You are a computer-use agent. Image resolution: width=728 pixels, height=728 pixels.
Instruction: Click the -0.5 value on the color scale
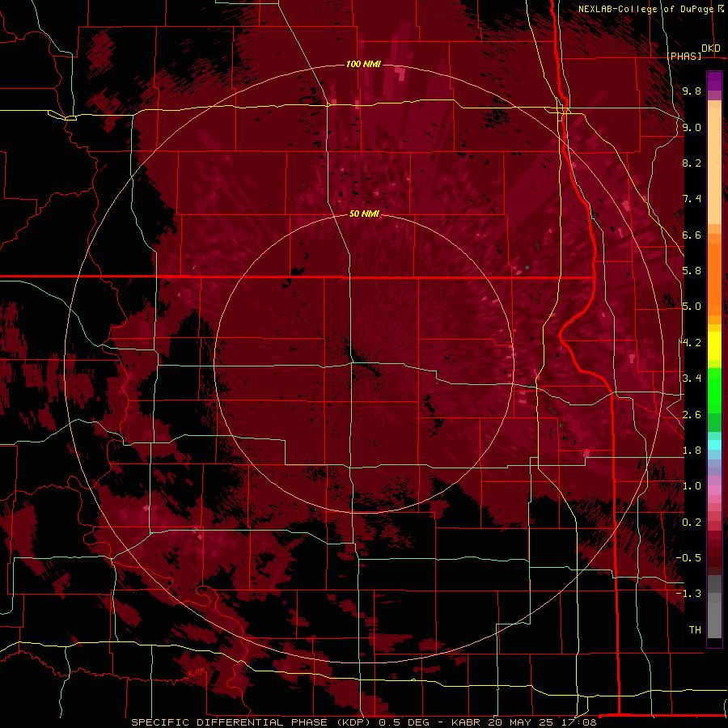pyautogui.click(x=688, y=558)
